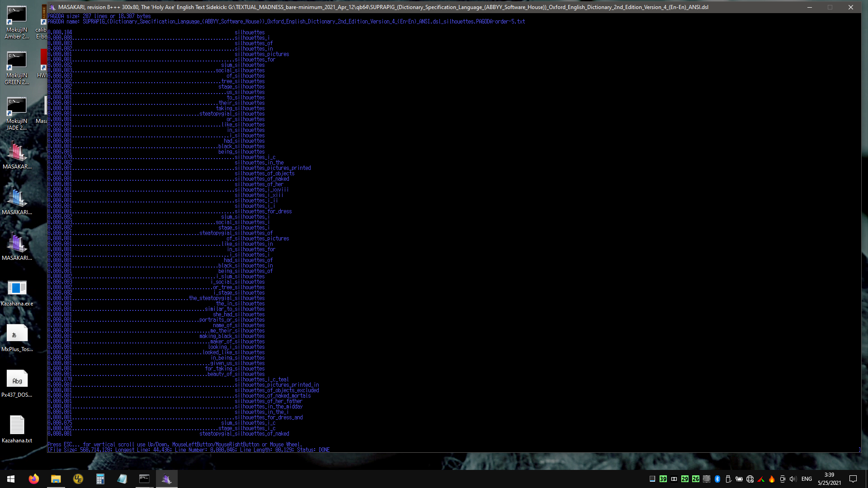Click the 'silhouettes_of_her_father' row
The height and width of the screenshot is (488, 868).
[x=175, y=401]
